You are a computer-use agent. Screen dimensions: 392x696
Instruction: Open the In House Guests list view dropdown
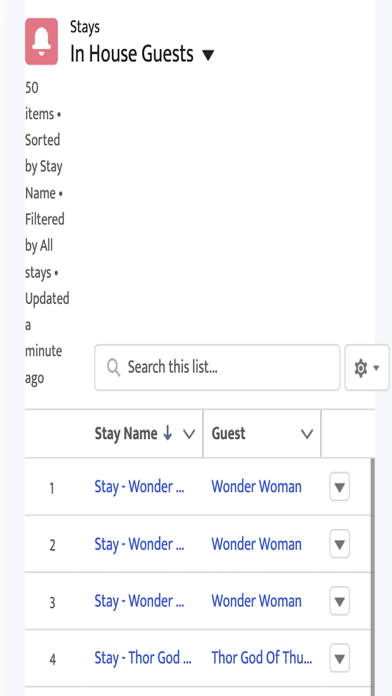point(208,55)
